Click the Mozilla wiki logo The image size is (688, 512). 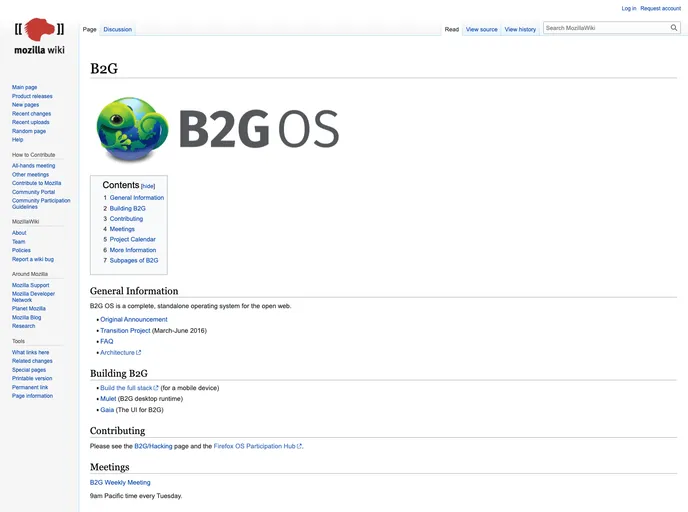pyautogui.click(x=39, y=36)
